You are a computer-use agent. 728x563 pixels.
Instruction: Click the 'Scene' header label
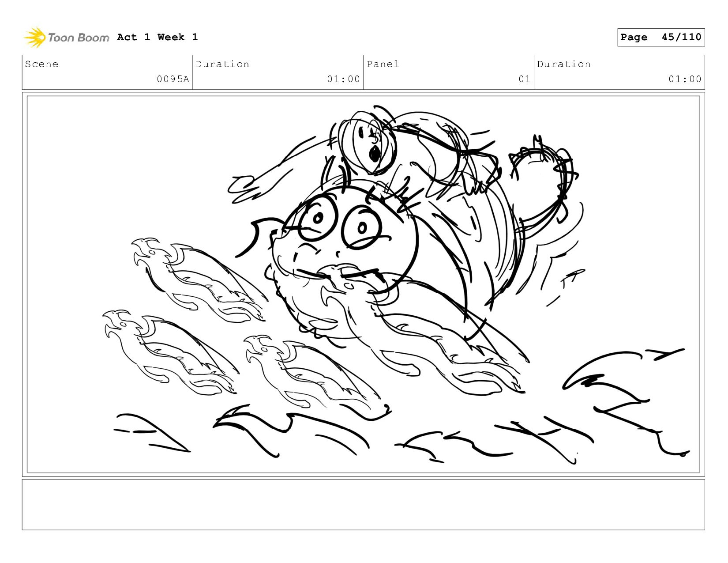click(x=41, y=64)
